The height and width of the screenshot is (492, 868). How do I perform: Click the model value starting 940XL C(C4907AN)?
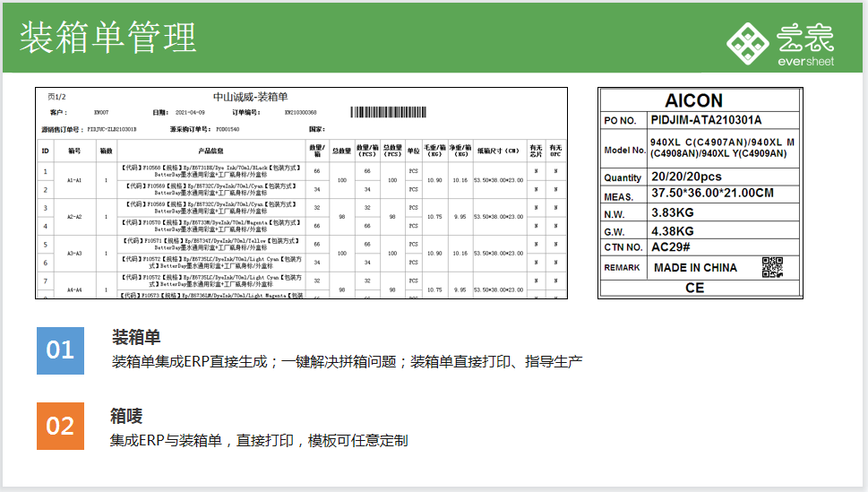pyautogui.click(x=722, y=148)
